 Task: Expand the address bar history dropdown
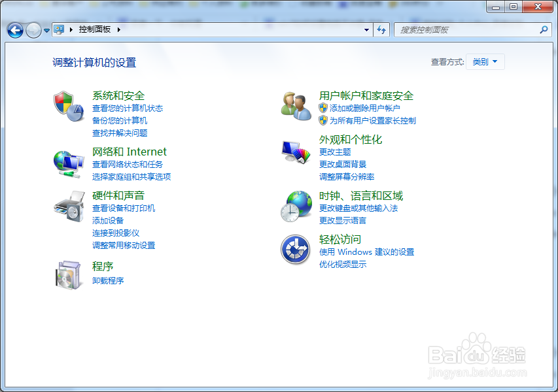367,29
